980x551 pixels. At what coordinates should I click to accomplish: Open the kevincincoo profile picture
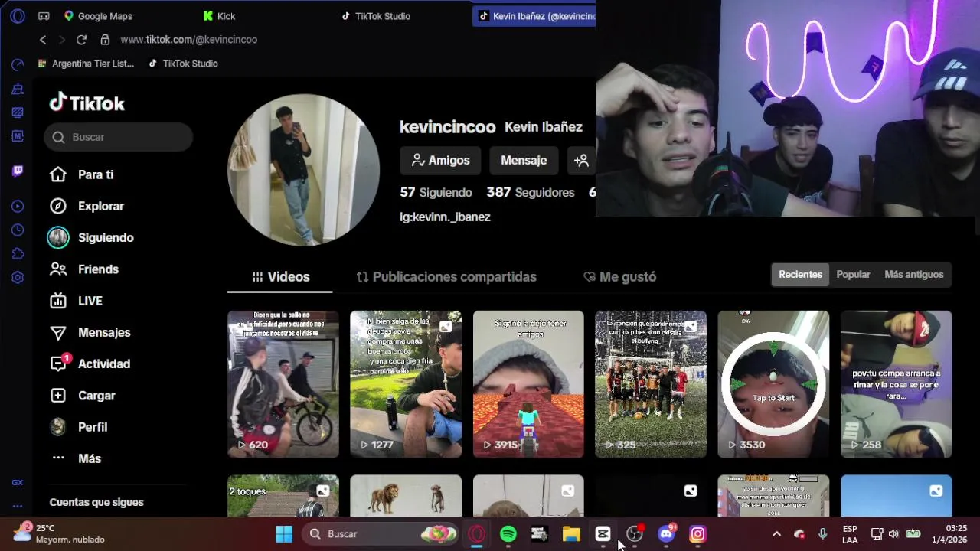pos(304,170)
